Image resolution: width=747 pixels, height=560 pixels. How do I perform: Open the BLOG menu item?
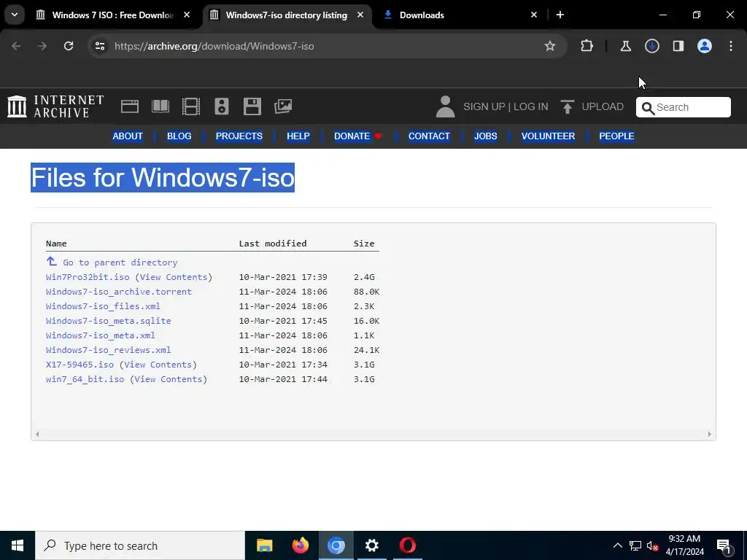pyautogui.click(x=179, y=136)
